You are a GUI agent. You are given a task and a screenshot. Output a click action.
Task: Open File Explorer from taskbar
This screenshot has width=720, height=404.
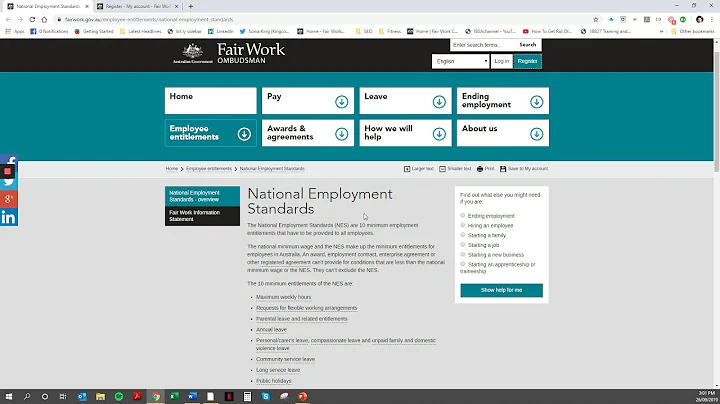point(101,396)
